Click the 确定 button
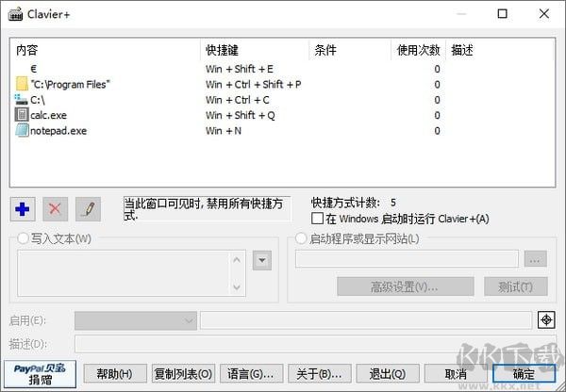 (524, 373)
